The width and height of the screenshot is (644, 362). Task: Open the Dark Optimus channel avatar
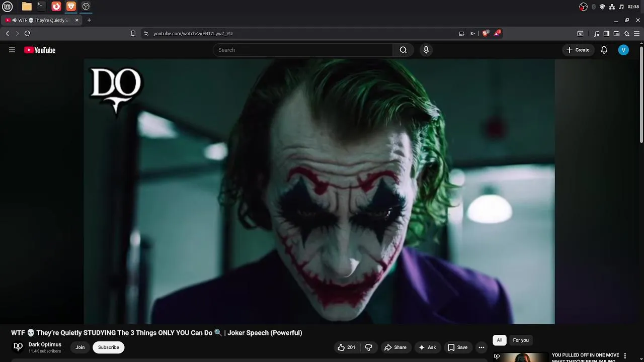click(18, 347)
